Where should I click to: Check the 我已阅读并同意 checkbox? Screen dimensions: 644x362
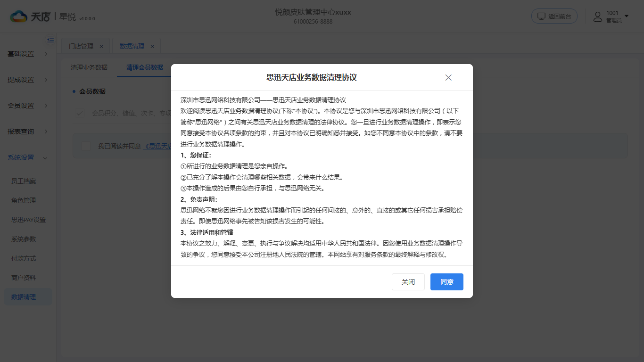pos(86,146)
